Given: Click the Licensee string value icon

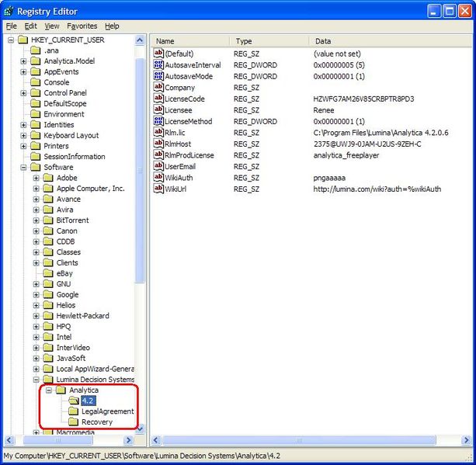Looking at the screenshot, I should [158, 110].
